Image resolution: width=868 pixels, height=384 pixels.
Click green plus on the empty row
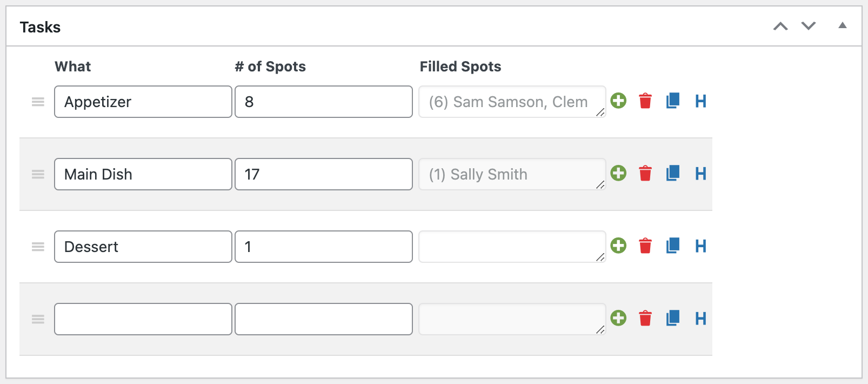pos(618,318)
